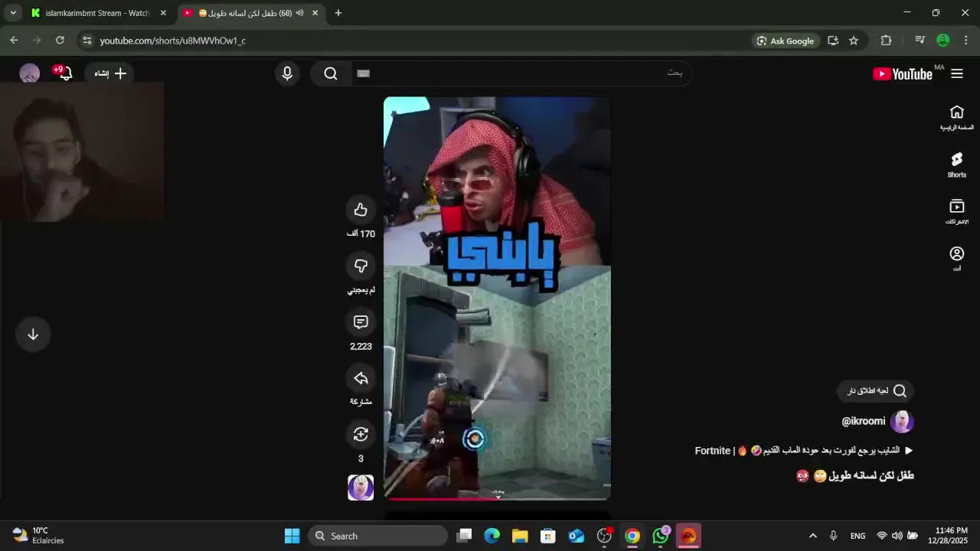Open File Explorer from taskbar
Screen dimensions: 980x551
pyautogui.click(x=520, y=536)
